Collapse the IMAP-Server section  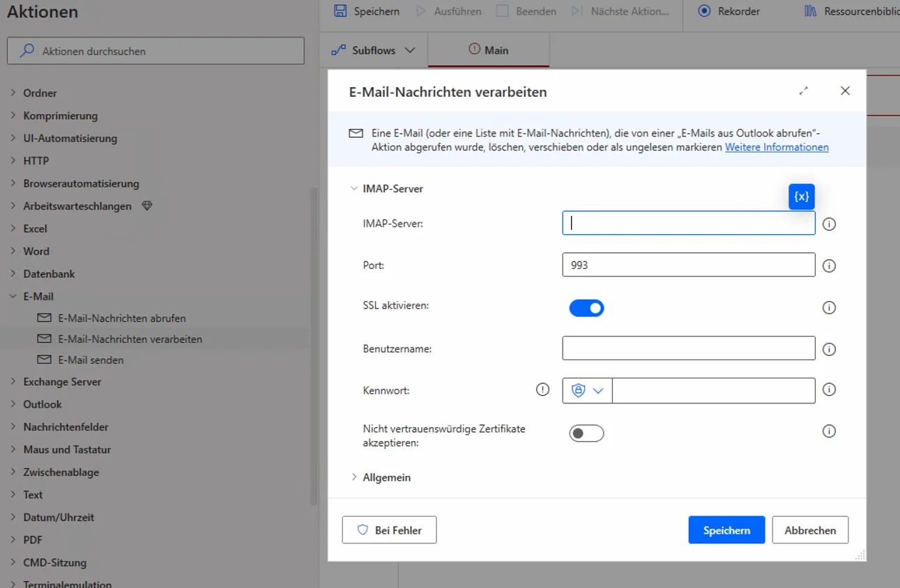click(354, 189)
